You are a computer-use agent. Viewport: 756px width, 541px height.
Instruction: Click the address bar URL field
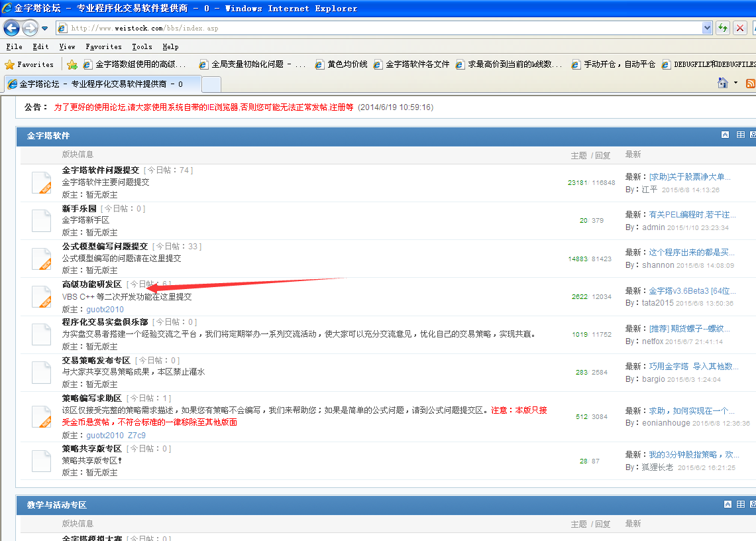[x=378, y=28]
